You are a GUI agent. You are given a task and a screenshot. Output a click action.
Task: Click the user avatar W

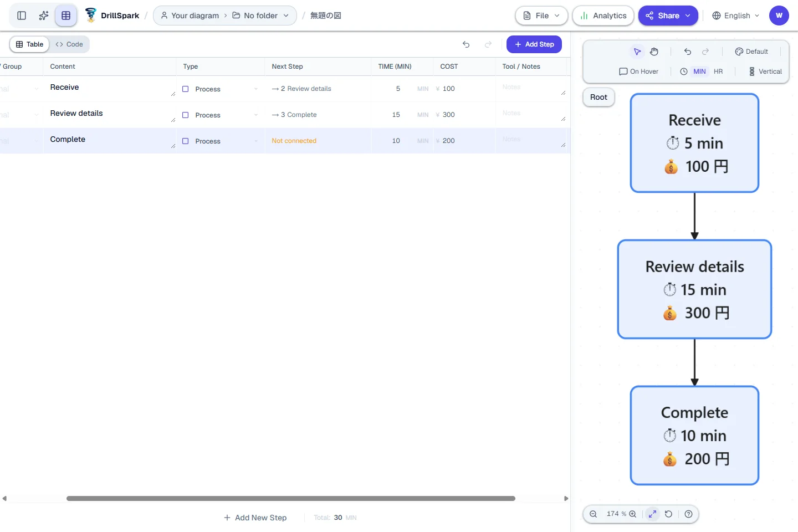779,16
